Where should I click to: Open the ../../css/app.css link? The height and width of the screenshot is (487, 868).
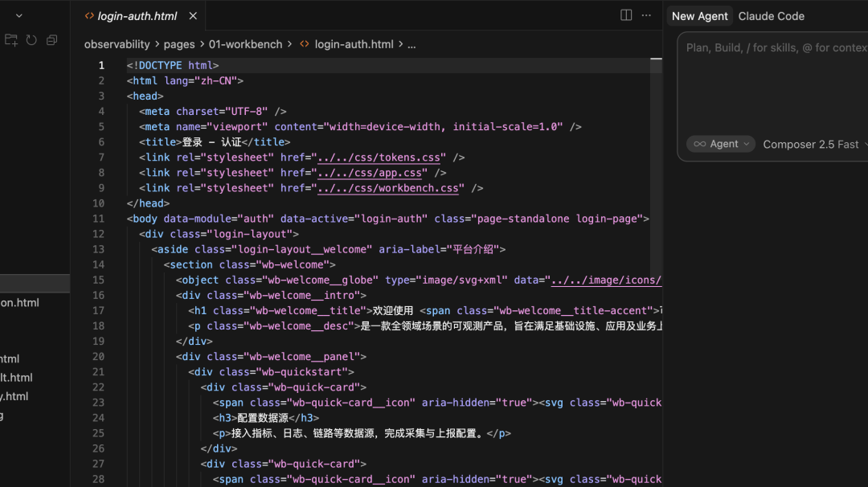tap(369, 174)
